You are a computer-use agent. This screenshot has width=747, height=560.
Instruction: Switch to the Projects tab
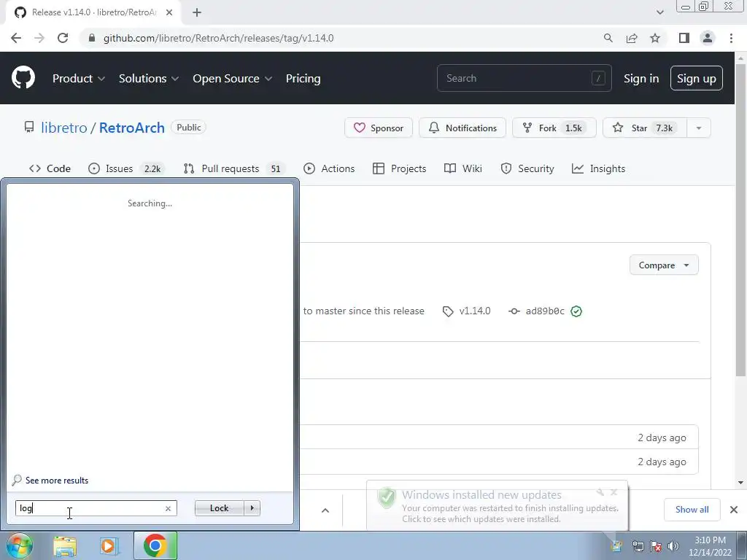point(399,168)
